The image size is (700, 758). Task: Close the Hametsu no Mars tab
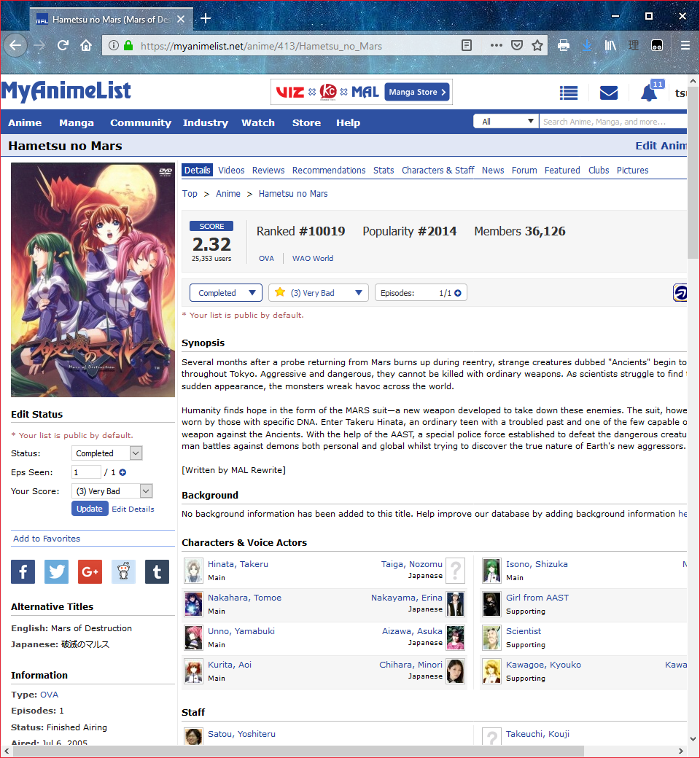point(180,20)
